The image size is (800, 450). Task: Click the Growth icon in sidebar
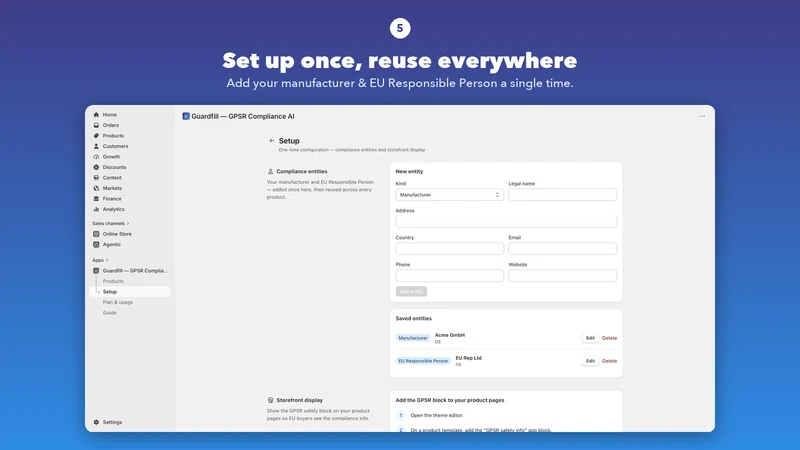coord(96,157)
